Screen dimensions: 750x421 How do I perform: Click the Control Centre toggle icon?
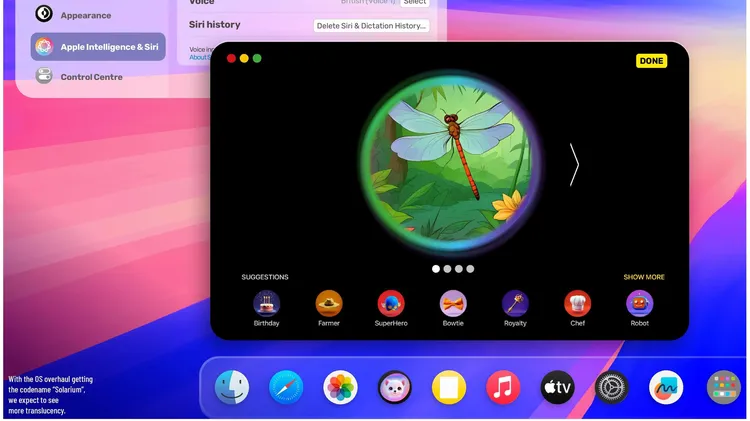click(44, 76)
